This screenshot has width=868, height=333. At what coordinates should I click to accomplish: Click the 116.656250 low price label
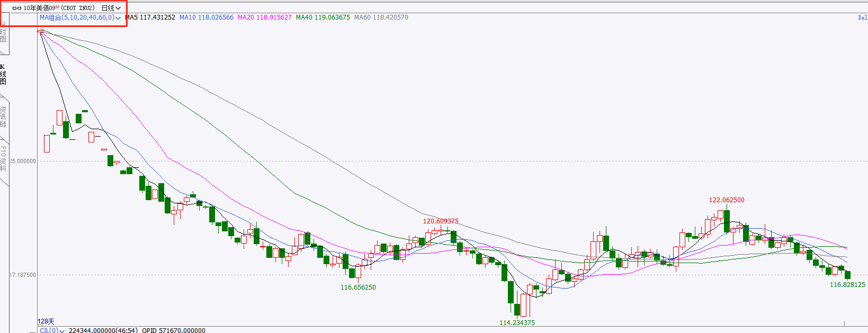(358, 287)
